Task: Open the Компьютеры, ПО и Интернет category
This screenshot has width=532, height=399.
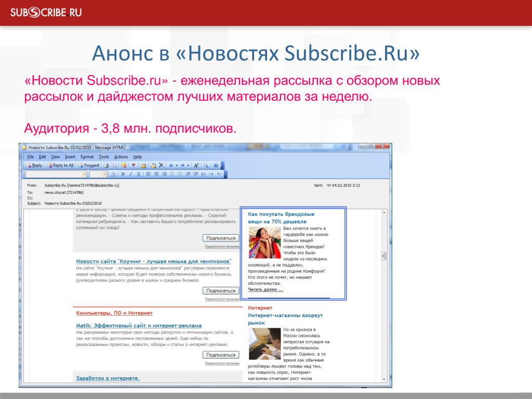Action: pyautogui.click(x=114, y=313)
